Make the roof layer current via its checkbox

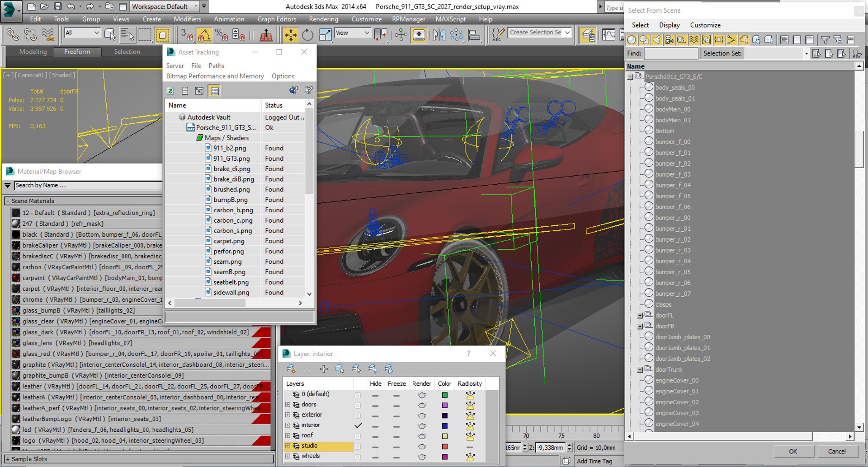358,437
